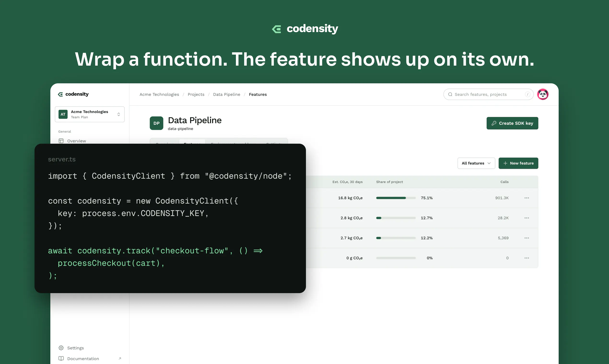Viewport: 609px width, 364px height.
Task: Click the 75.1% share progress bar
Action: click(396, 198)
